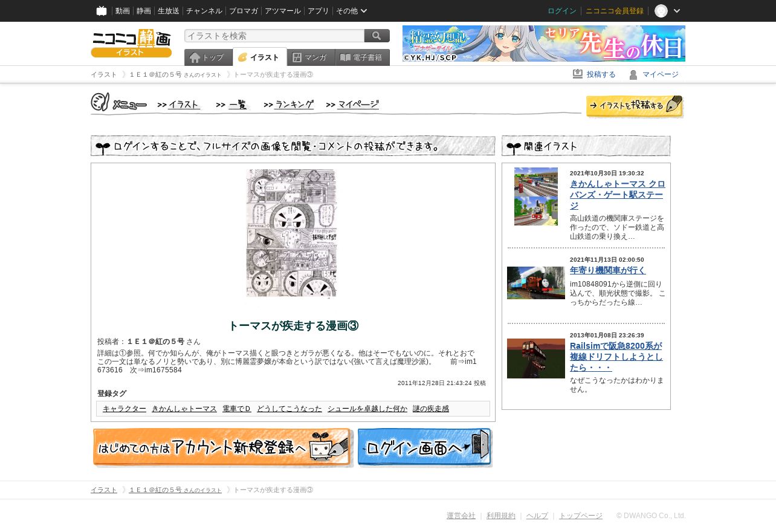
Task: Click ニコニコ会員登録 link
Action: (615, 11)
